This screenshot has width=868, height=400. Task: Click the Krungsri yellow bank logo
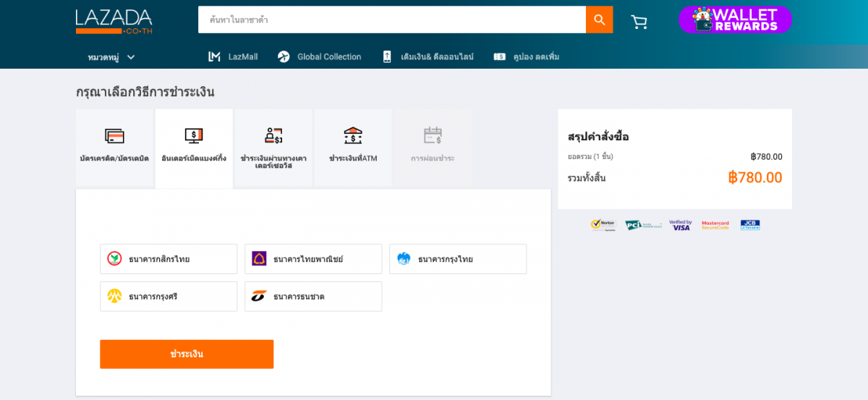[114, 296]
